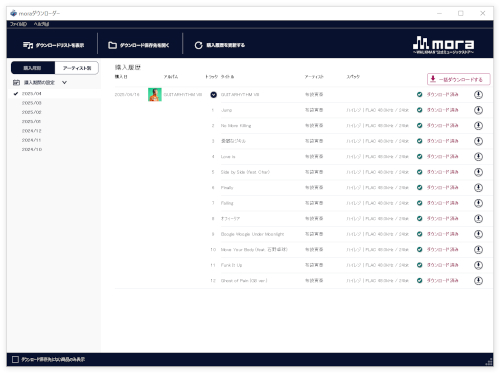Viewport: 500px width, 373px height.
Task: Click download icon for Love is
Action: click(478, 157)
